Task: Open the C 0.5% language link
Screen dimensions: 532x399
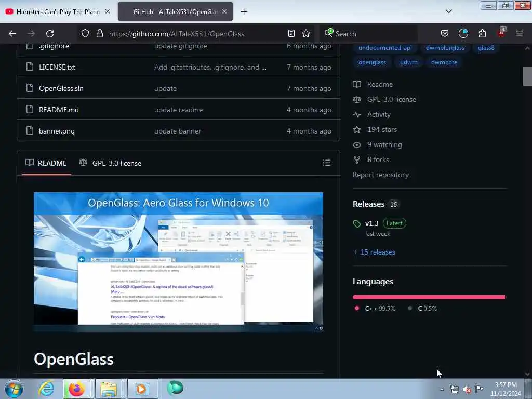Action: tap(422, 309)
